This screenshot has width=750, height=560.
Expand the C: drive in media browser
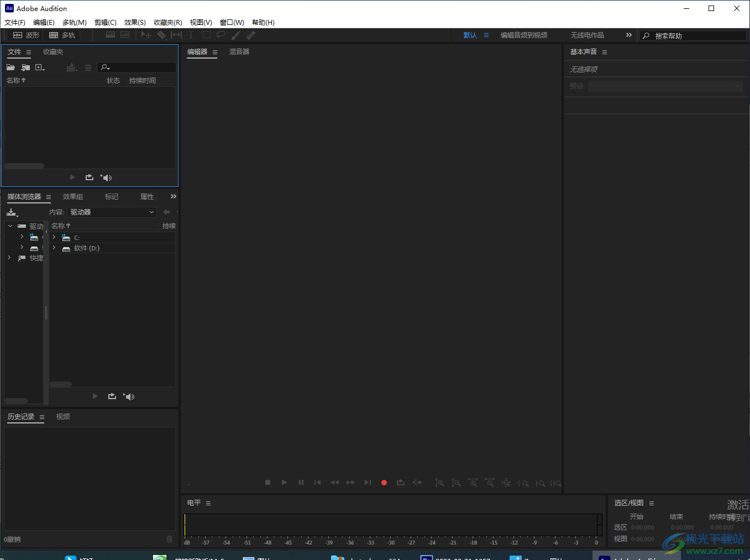pos(54,237)
